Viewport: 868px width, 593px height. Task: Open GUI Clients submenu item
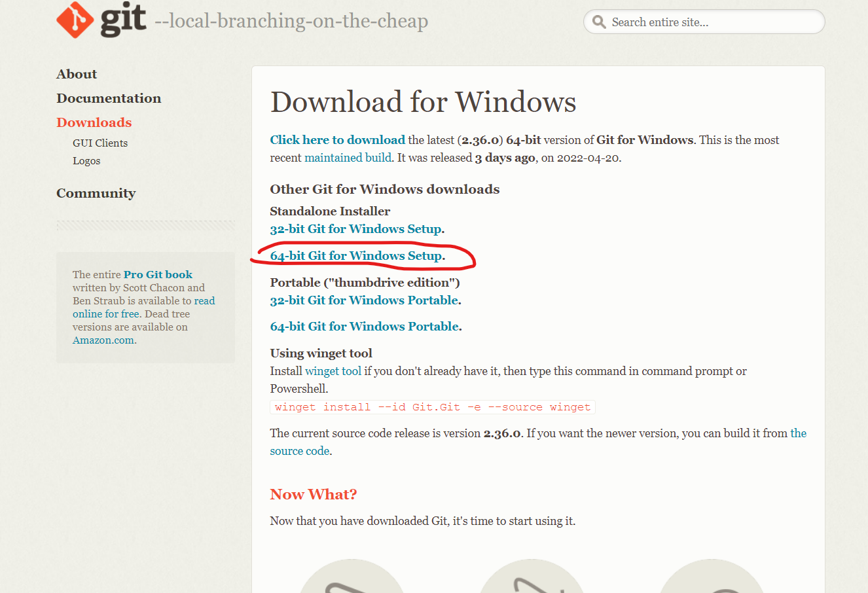coord(100,143)
